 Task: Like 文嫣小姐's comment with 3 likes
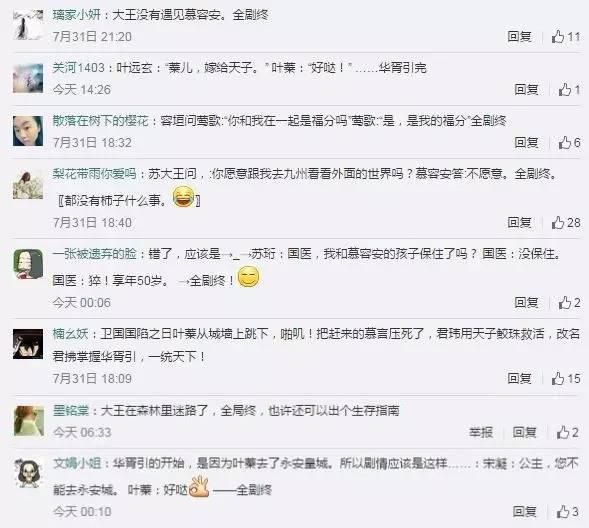pyautogui.click(x=568, y=512)
